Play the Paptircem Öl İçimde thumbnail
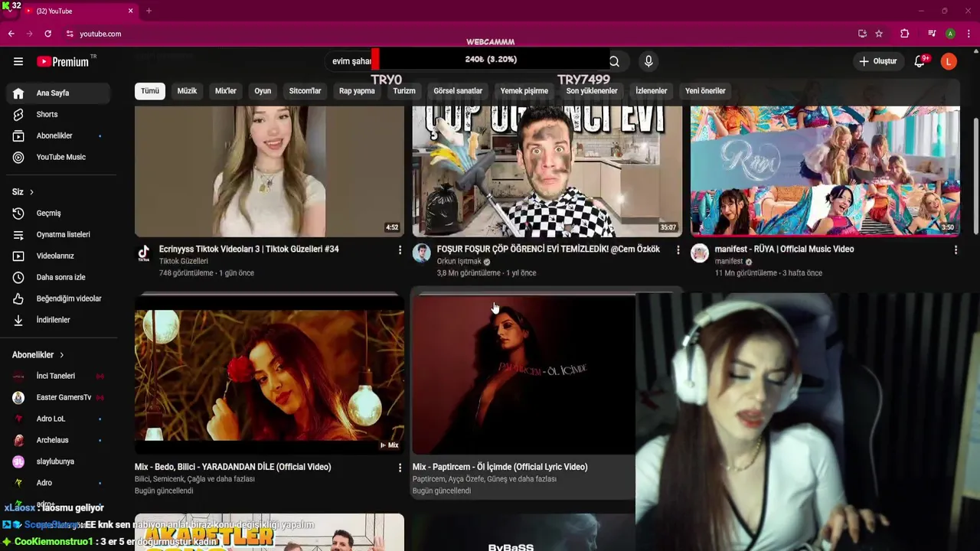This screenshot has width=980, height=551. pyautogui.click(x=524, y=375)
